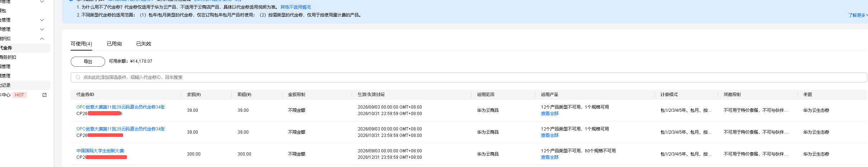
Task: Select the 可使用(4) tab
Action: click(x=81, y=44)
